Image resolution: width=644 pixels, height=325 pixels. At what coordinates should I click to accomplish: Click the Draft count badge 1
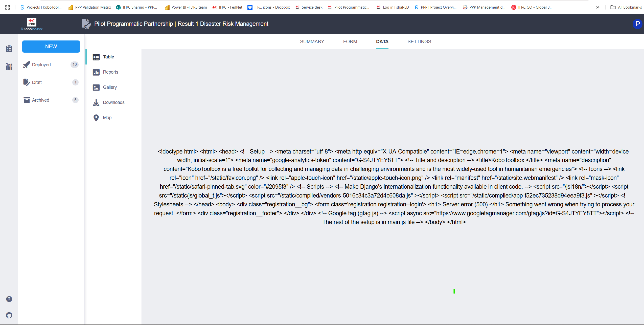tap(75, 82)
